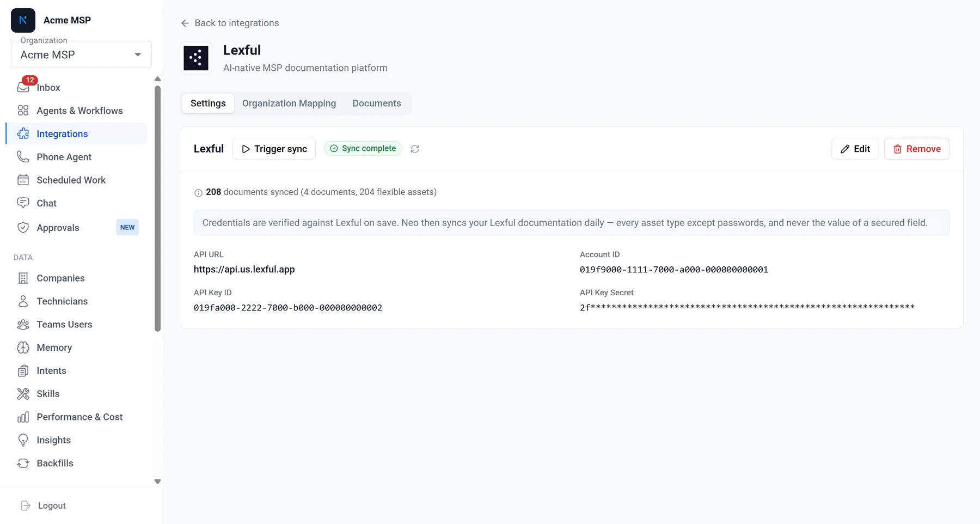Click the sidebar scrollbar thumb

click(x=158, y=209)
